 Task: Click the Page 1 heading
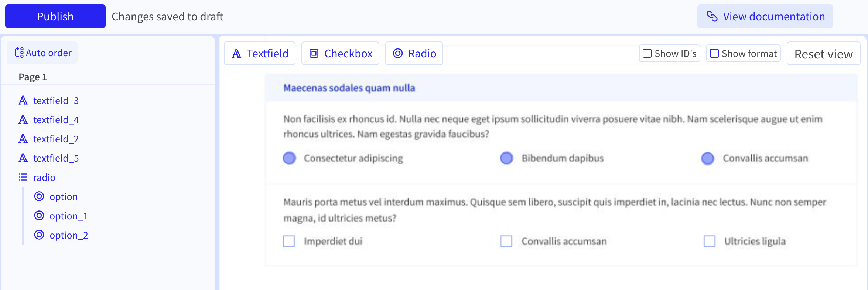click(33, 77)
